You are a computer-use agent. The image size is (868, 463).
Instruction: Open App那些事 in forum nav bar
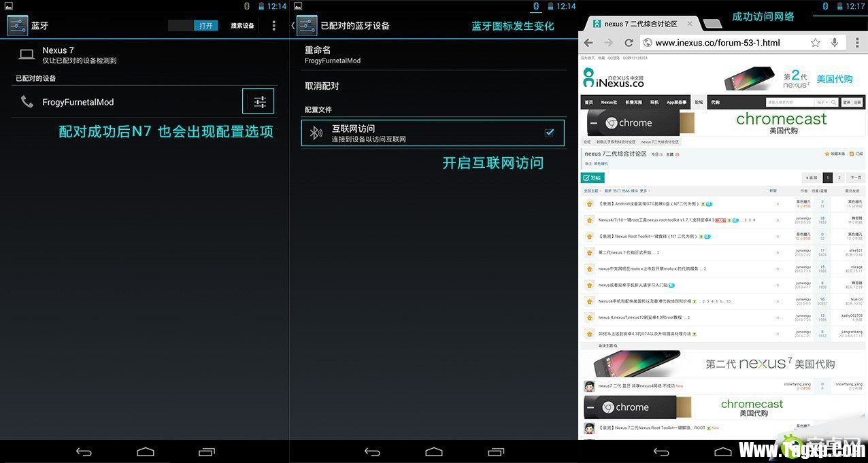pyautogui.click(x=676, y=102)
